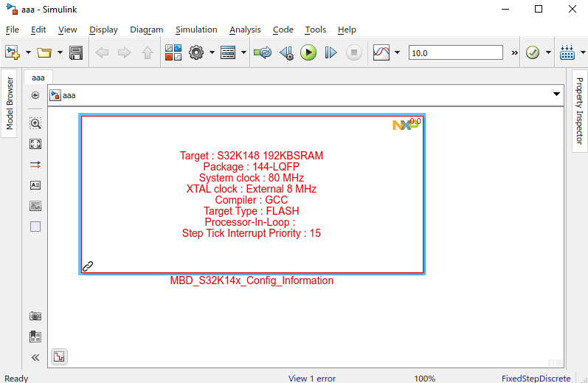This screenshot has height=383, width=588.
Task: Open the Diagram menu
Action: (x=147, y=30)
